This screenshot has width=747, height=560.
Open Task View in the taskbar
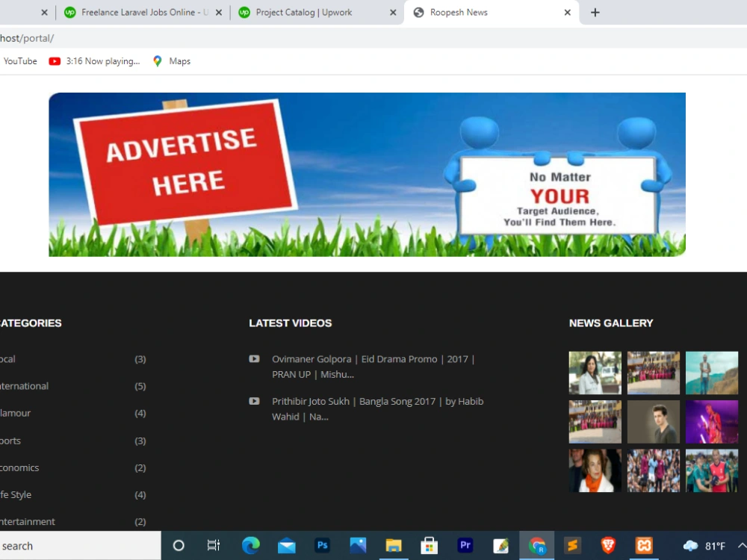pos(214,545)
